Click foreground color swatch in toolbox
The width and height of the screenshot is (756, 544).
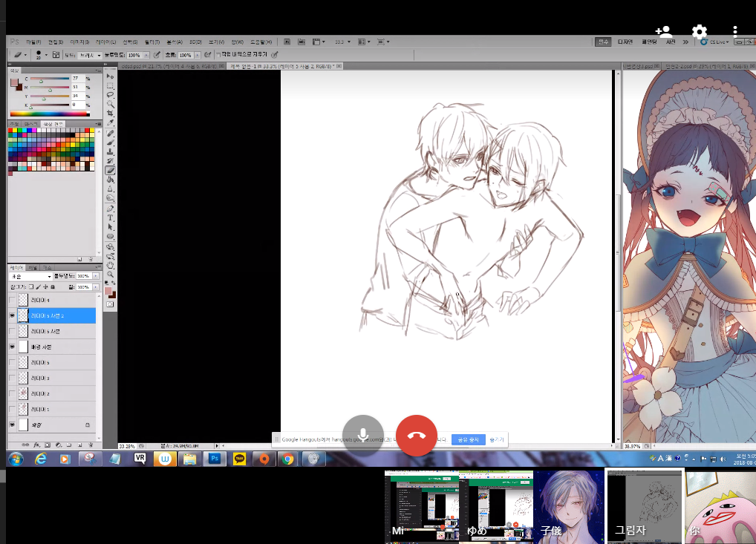pyautogui.click(x=108, y=291)
